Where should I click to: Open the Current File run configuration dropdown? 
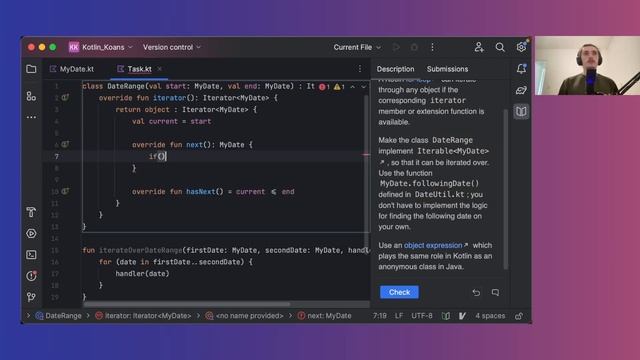point(357,47)
